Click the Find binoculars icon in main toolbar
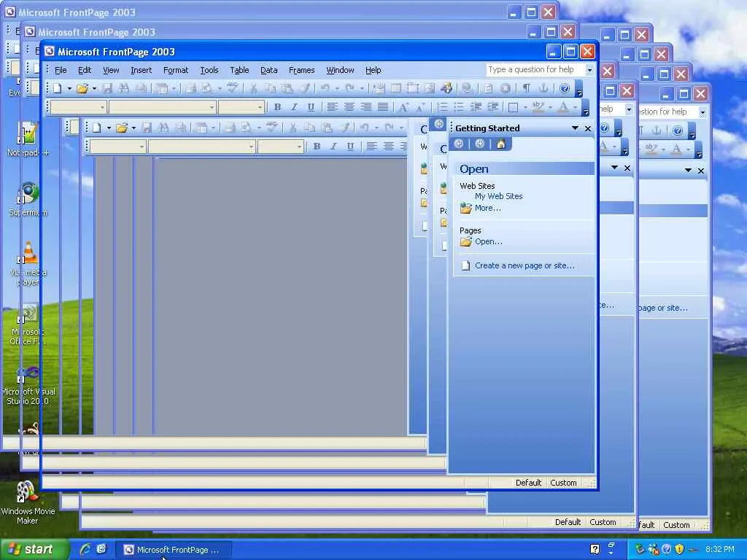The width and height of the screenshot is (747, 560). pos(124,88)
